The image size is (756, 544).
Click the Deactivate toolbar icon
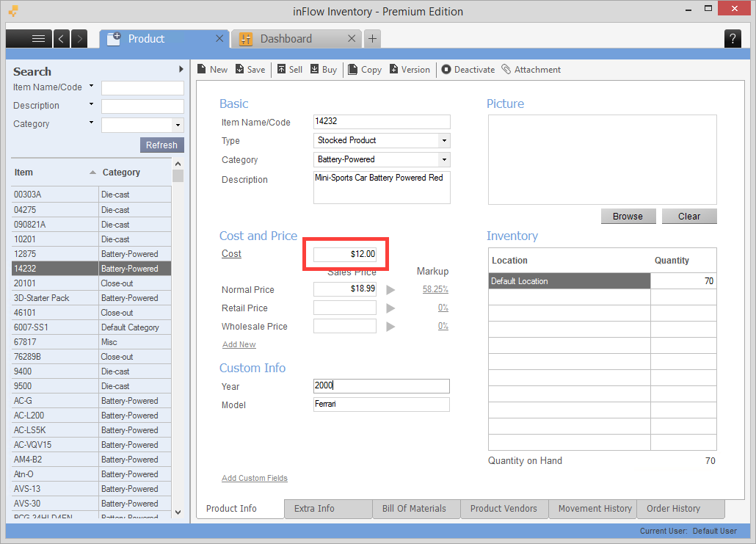[446, 70]
